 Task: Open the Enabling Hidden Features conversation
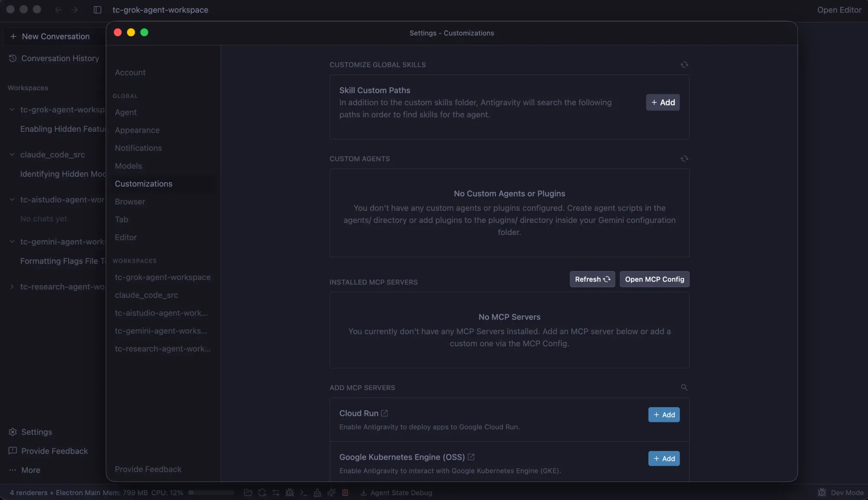[x=62, y=129]
